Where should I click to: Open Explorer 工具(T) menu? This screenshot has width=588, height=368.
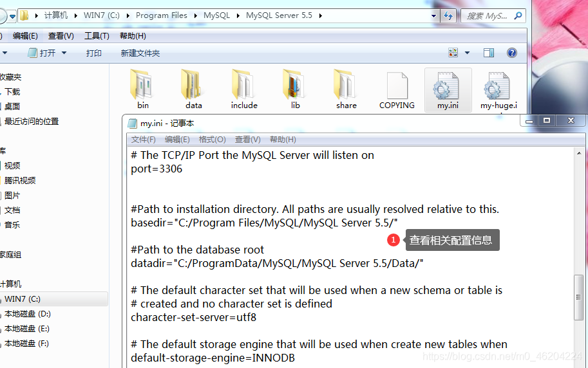(x=97, y=36)
